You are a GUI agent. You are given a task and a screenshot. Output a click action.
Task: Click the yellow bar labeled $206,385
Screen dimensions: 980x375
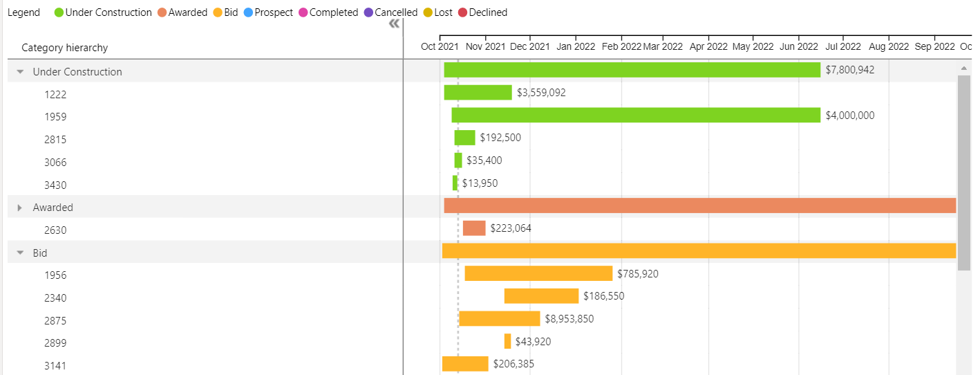pos(465,364)
